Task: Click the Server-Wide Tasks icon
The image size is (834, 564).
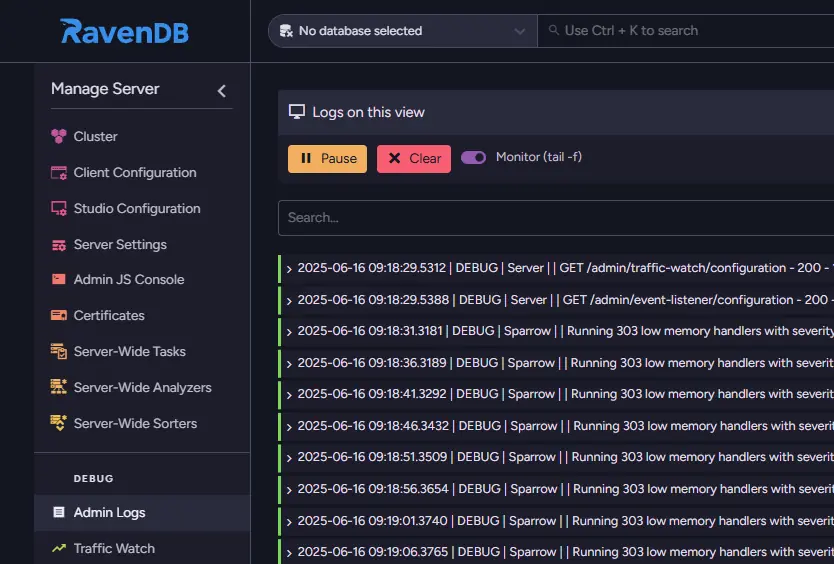Action: (59, 351)
